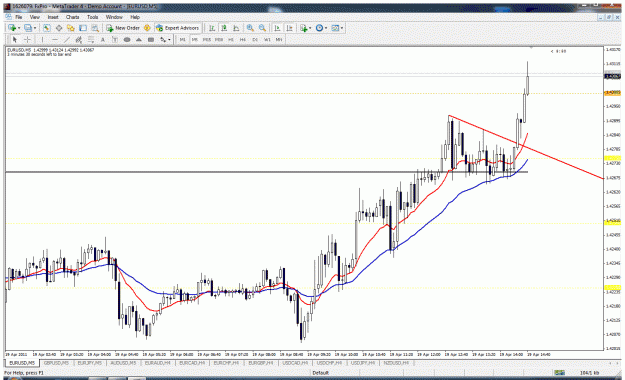Switch to the M1 timeframe

click(182, 39)
